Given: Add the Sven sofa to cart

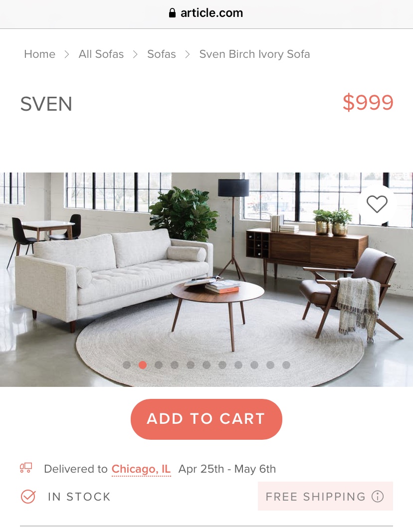Looking at the screenshot, I should pos(206,419).
